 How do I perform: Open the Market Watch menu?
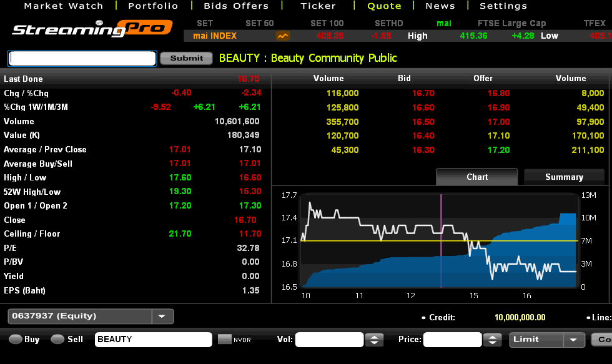point(64,6)
